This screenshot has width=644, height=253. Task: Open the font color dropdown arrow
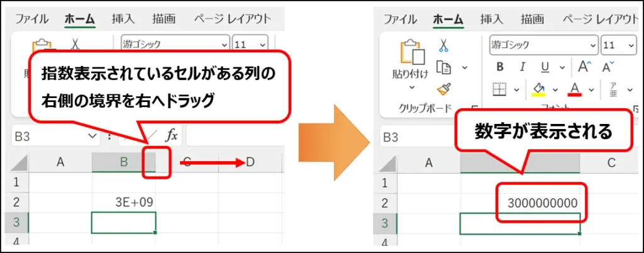pos(591,89)
